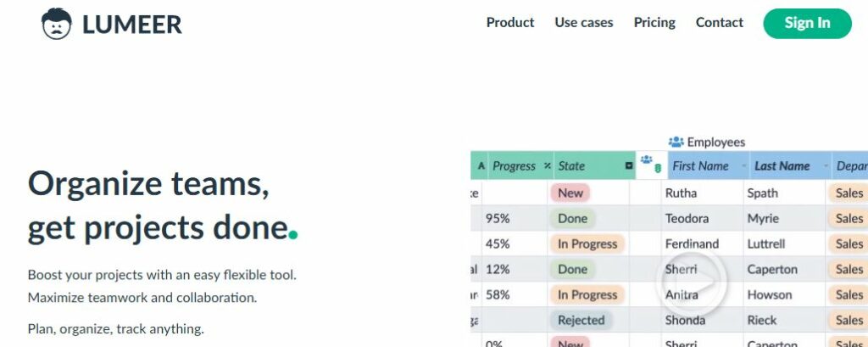Click the text type icon left of Progress

pos(481,165)
